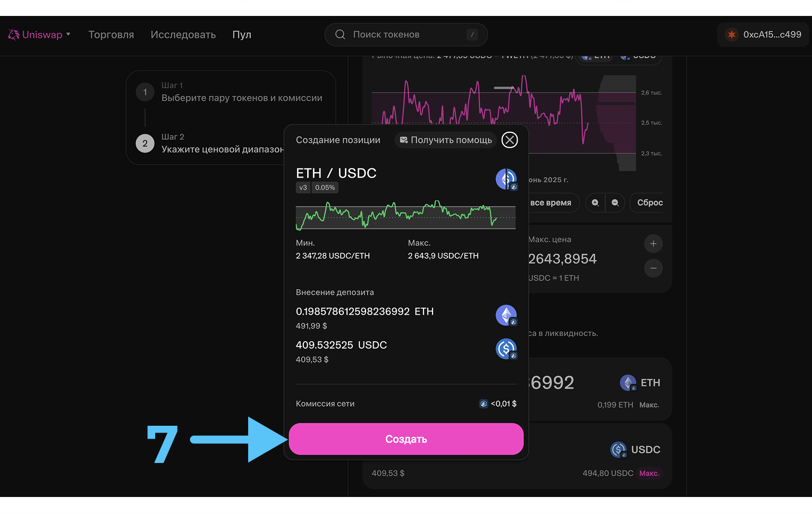Go to the Пул tab
This screenshot has height=514, width=812.
[x=242, y=35]
